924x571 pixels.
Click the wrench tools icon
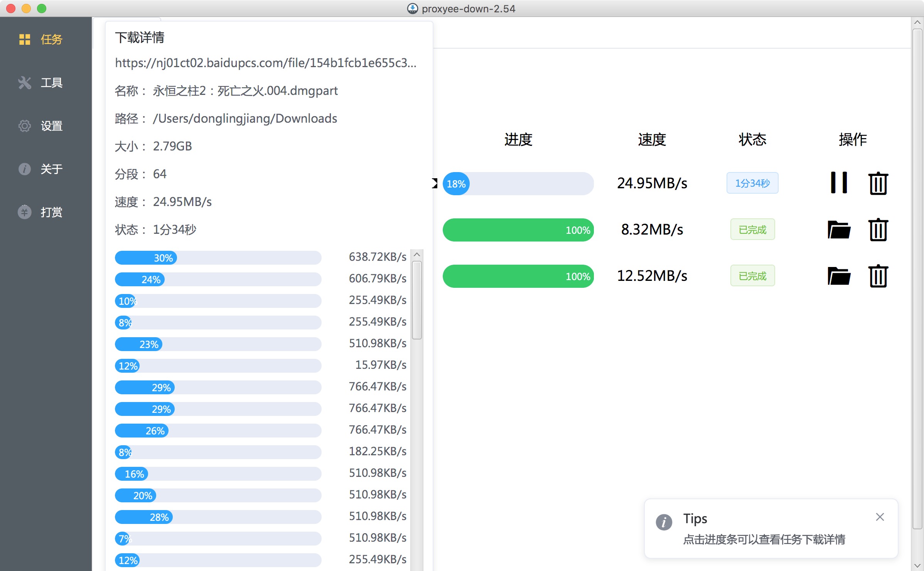point(25,83)
